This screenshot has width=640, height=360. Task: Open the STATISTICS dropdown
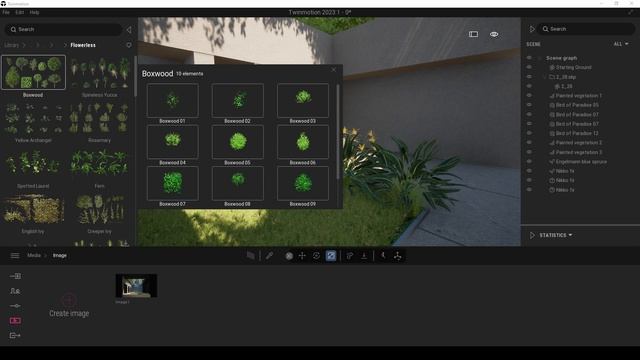(x=556, y=235)
